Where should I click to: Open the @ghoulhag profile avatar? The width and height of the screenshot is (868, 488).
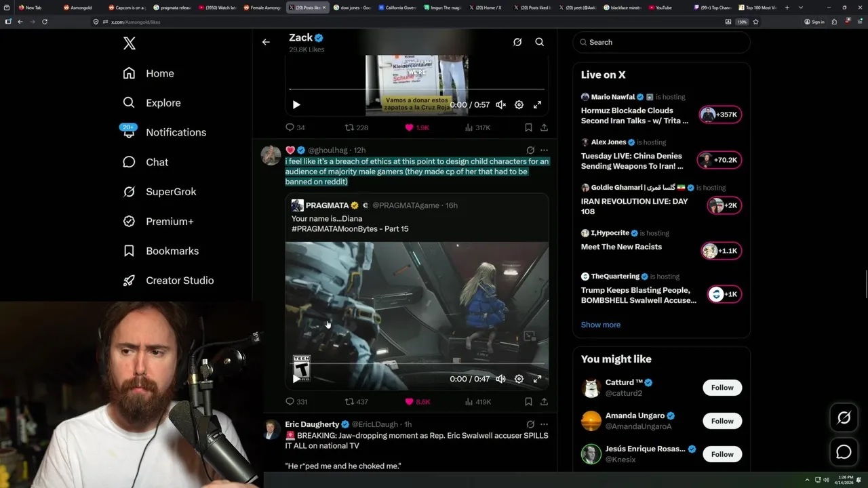(x=271, y=155)
